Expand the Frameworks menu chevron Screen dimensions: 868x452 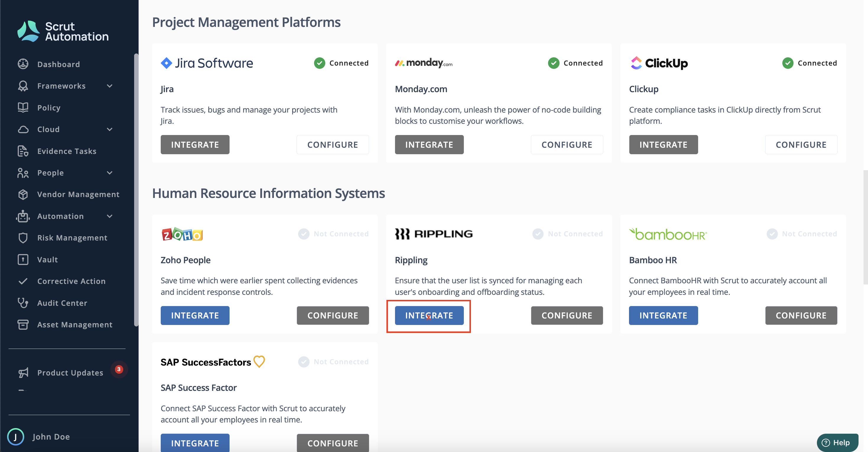(x=110, y=86)
